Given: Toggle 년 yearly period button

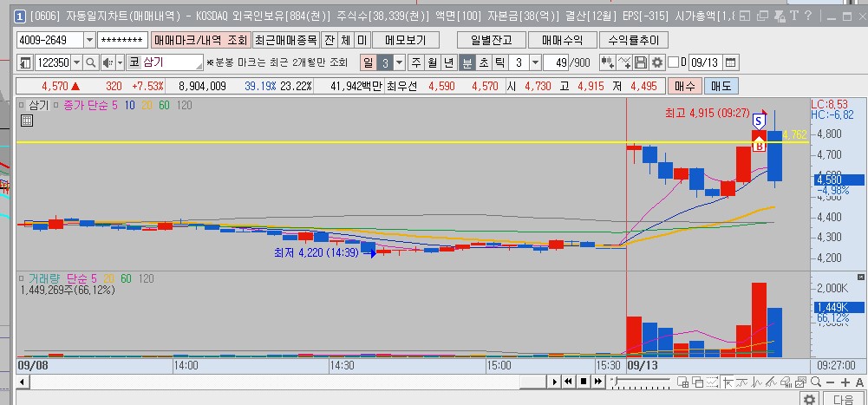Looking at the screenshot, I should (448, 62).
